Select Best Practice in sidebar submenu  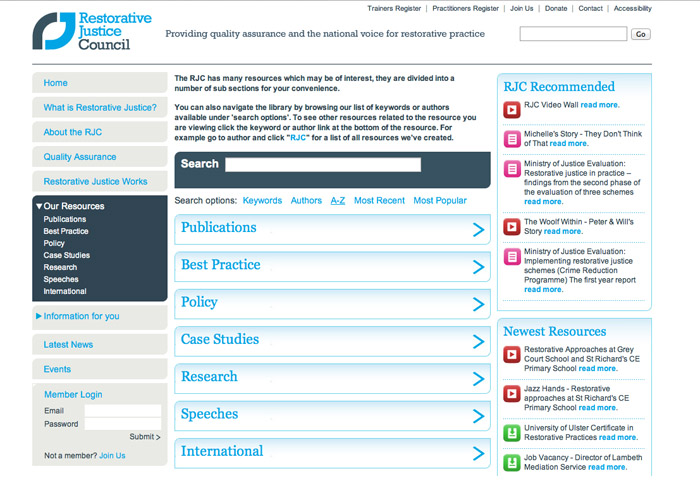tap(66, 231)
